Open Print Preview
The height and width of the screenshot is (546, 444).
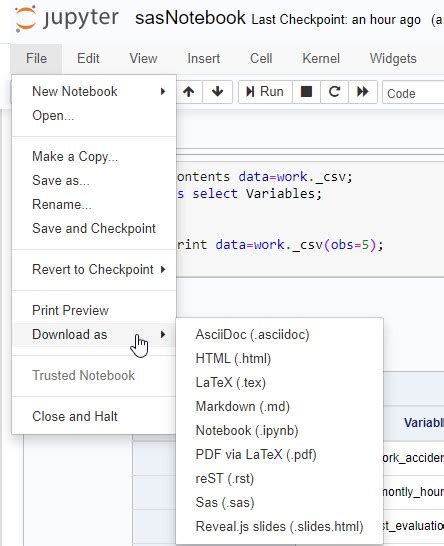click(94, 311)
